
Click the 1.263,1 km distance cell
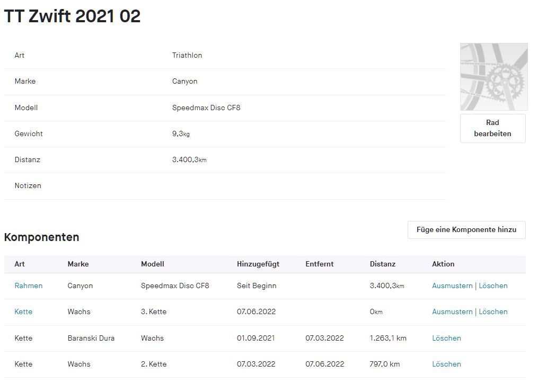pos(388,338)
